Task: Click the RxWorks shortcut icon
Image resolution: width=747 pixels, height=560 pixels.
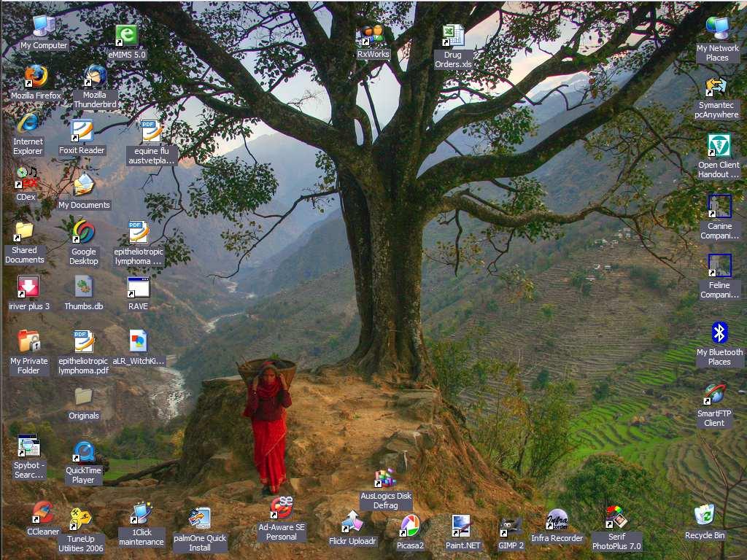Action: [x=373, y=34]
